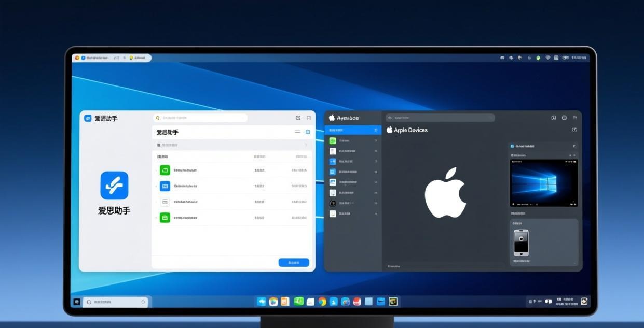Open the red app icon in the dock

(x=357, y=302)
